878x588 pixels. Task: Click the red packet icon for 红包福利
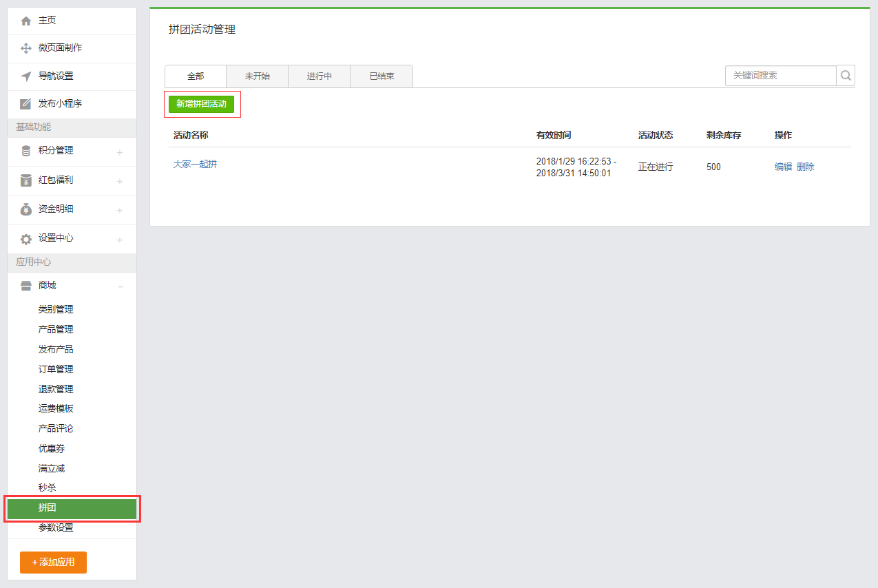pyautogui.click(x=26, y=180)
